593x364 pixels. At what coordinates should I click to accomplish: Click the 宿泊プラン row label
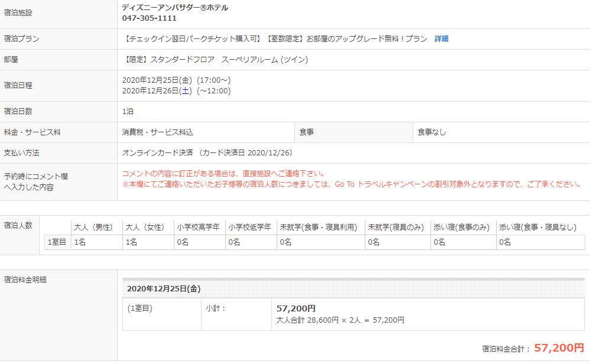point(21,39)
